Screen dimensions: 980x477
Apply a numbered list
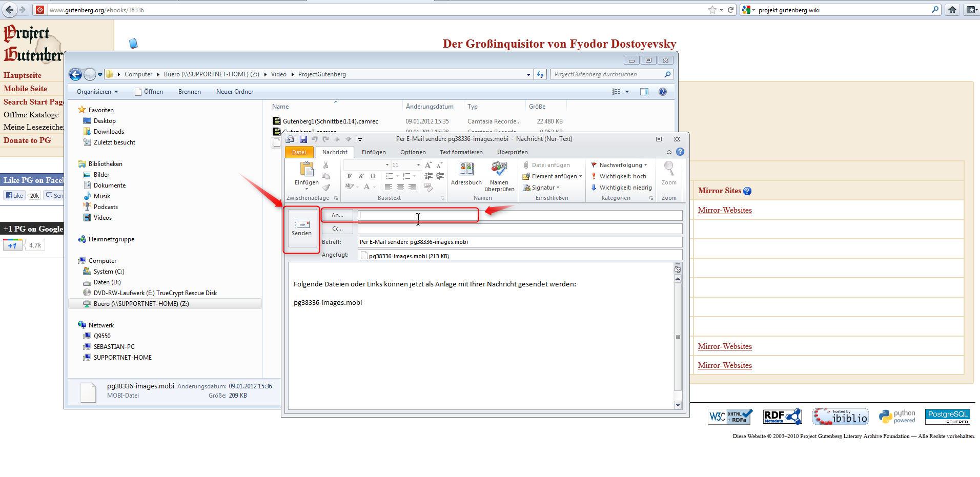406,176
